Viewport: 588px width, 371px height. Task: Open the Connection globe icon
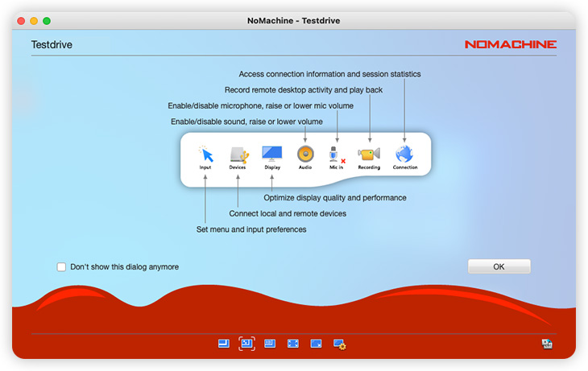pos(405,155)
